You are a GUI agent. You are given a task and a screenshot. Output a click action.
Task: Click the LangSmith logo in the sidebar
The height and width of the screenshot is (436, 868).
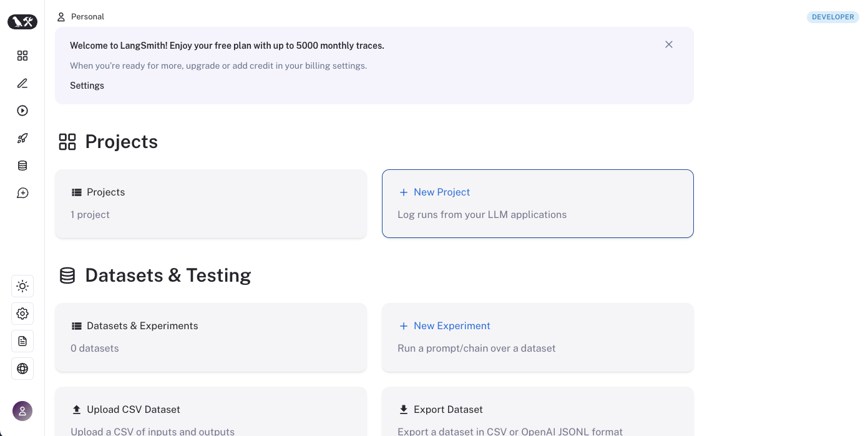22,22
